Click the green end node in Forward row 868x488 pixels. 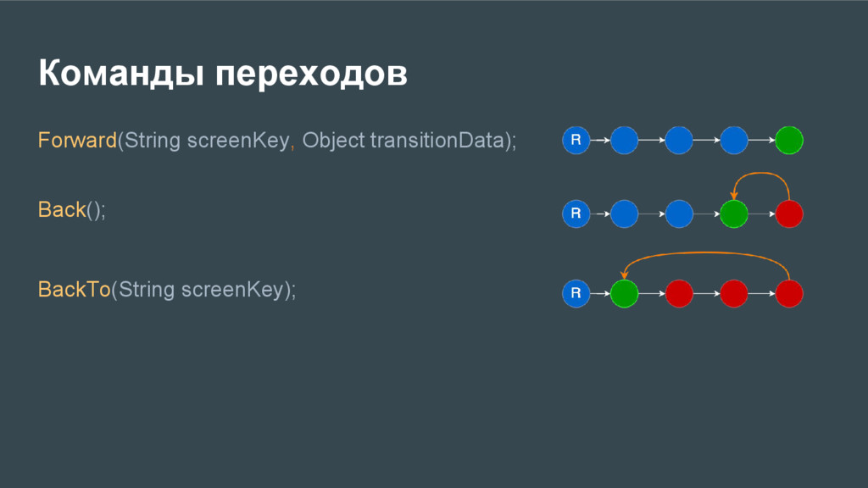click(x=789, y=140)
